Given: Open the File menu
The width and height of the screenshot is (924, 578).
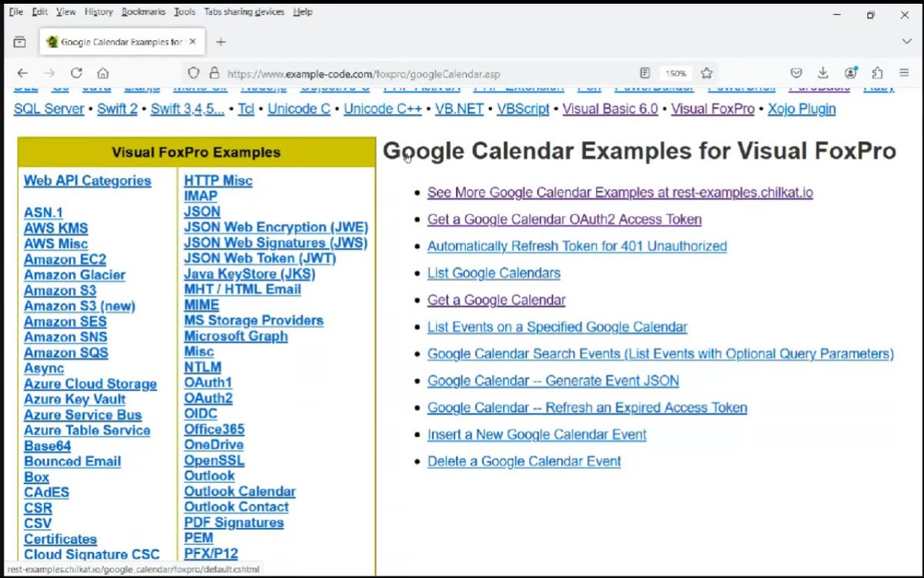Looking at the screenshot, I should 15,12.
